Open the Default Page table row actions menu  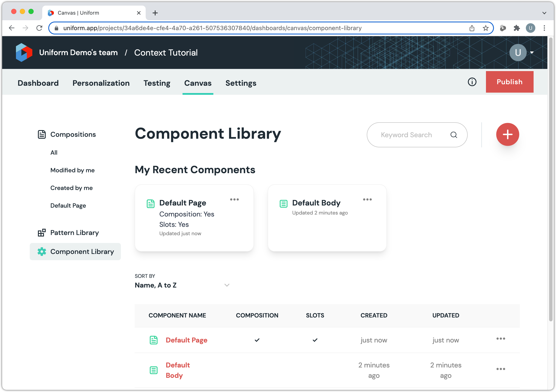coord(500,339)
